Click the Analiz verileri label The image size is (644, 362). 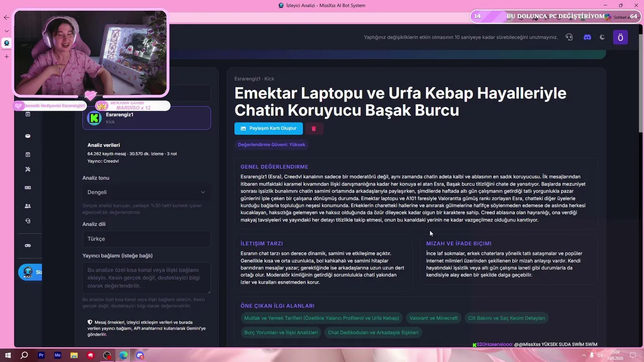pyautogui.click(x=104, y=145)
